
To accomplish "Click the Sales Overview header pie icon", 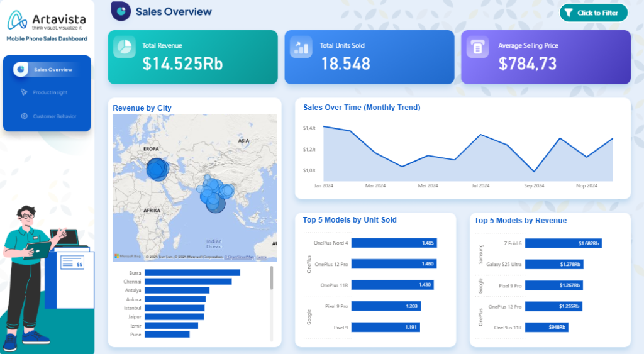I will 121,11.
